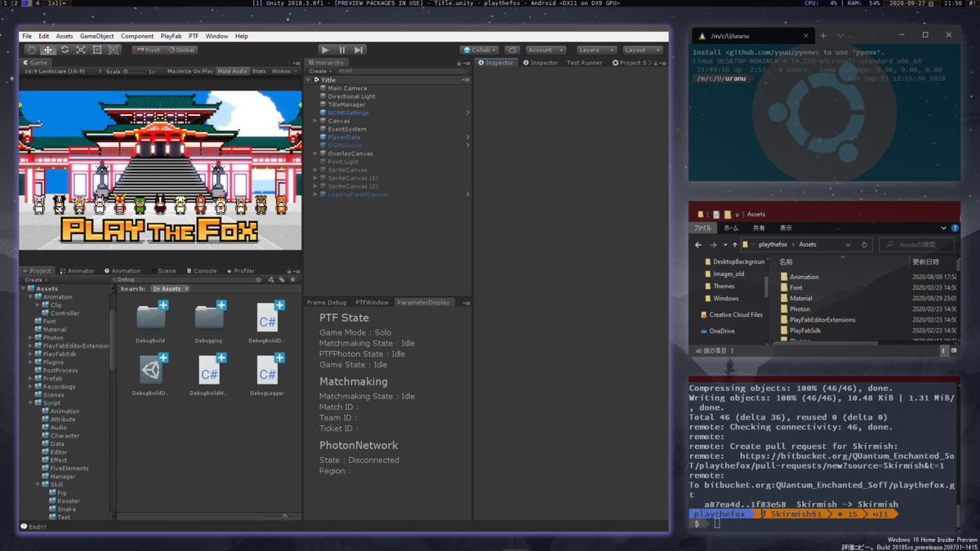Image resolution: width=980 pixels, height=551 pixels.
Task: Select Main Camera in Hierarchy
Action: click(x=347, y=88)
